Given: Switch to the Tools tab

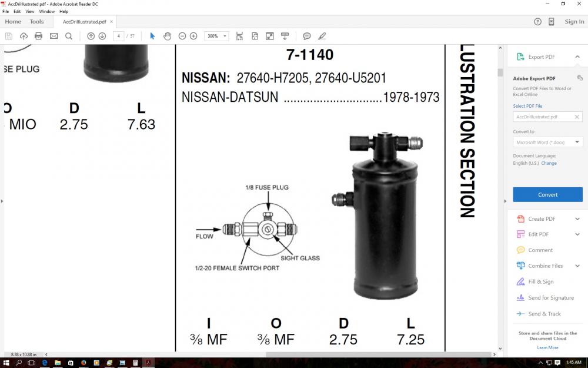Looking at the screenshot, I should 36,21.
